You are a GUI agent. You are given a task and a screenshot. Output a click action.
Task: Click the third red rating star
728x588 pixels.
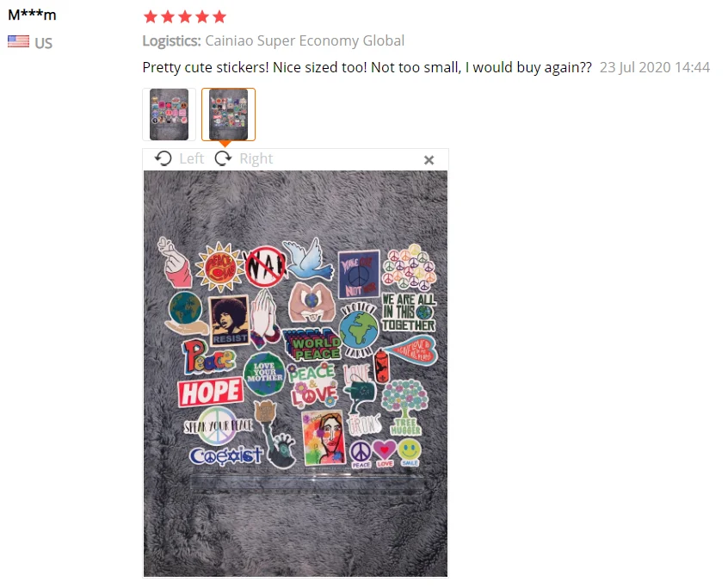tap(185, 17)
